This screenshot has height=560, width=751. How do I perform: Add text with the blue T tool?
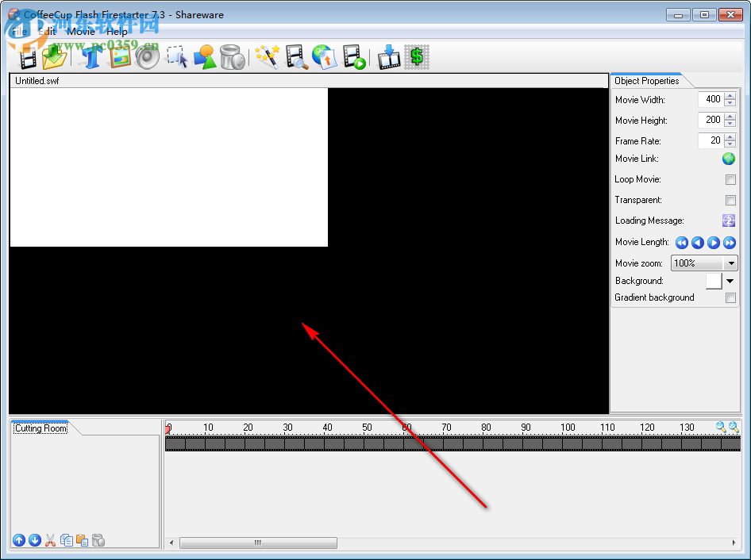click(x=91, y=57)
